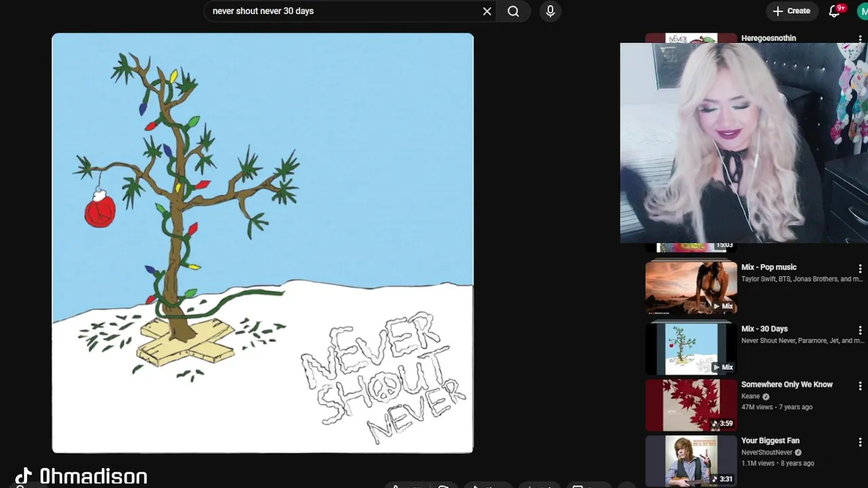This screenshot has height=488, width=868.
Task: Open more options for Mix - Pop music
Action: [x=860, y=269]
